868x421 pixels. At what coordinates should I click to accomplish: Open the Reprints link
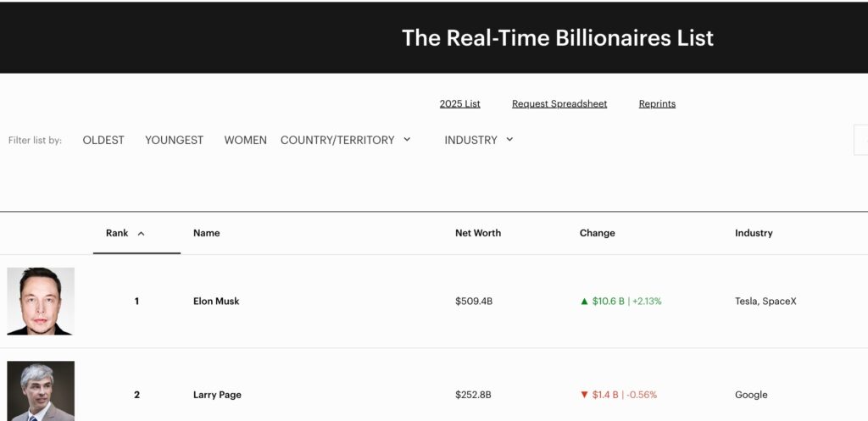point(657,104)
